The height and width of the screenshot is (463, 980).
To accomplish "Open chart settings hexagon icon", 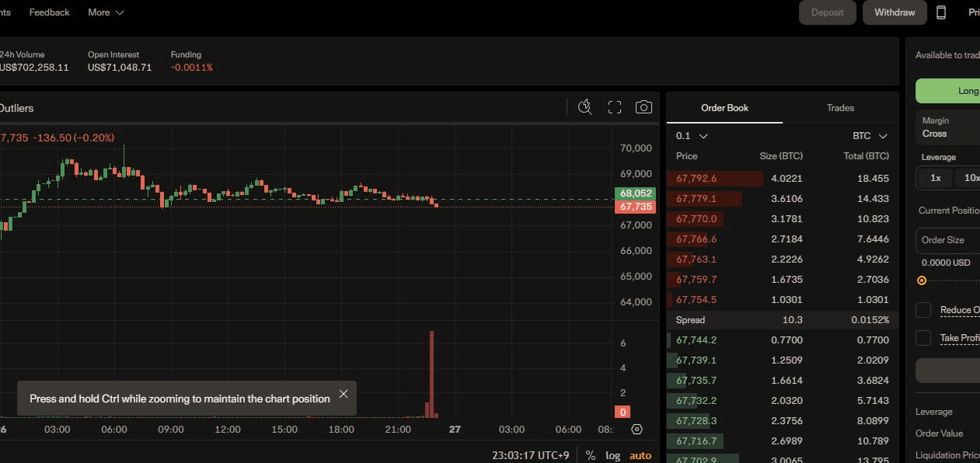I will tap(636, 429).
